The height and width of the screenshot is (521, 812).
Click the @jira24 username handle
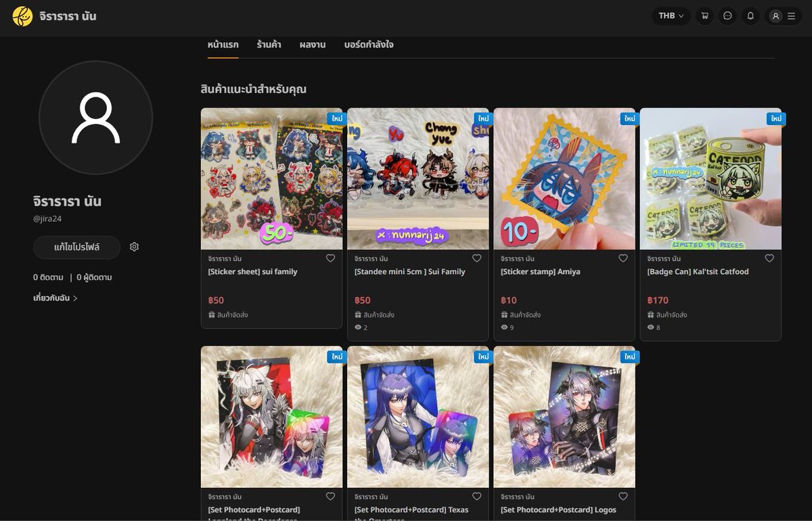coord(47,219)
